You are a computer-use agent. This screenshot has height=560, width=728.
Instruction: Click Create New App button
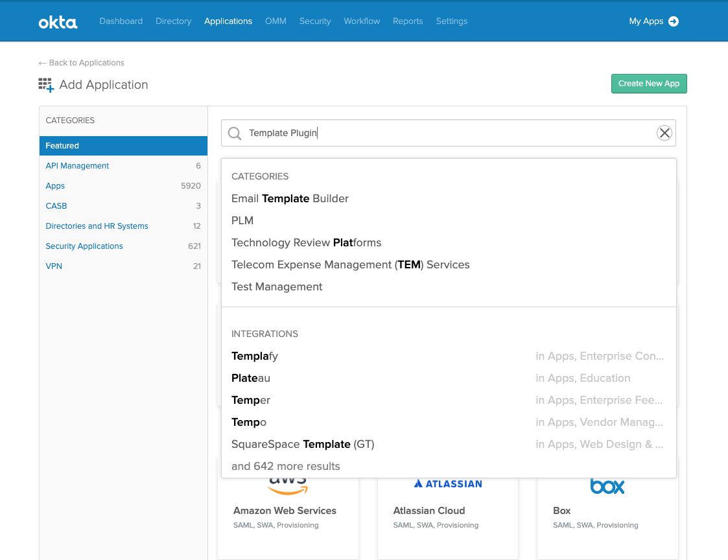[649, 84]
